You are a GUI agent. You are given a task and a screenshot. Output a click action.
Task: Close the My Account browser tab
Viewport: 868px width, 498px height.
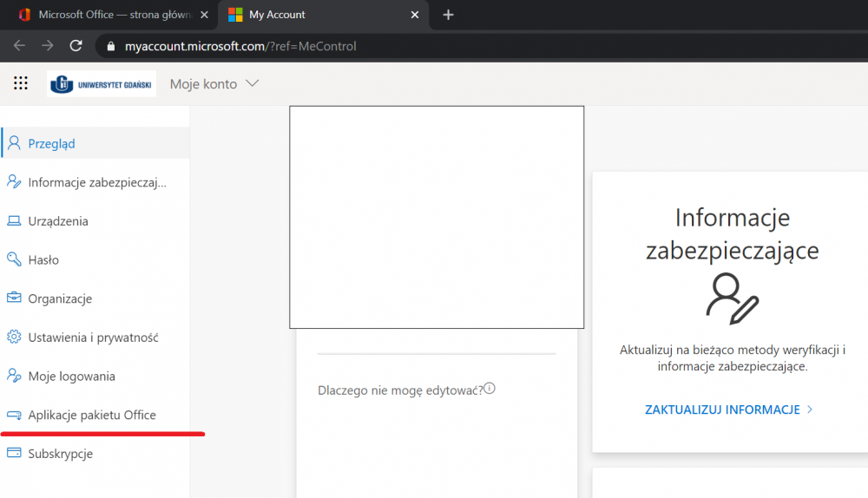coord(415,15)
